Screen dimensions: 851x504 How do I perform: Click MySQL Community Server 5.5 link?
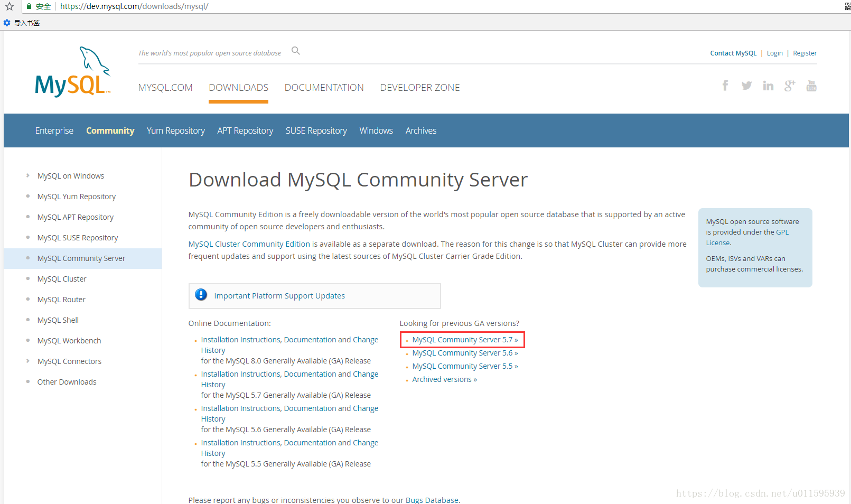(x=465, y=366)
